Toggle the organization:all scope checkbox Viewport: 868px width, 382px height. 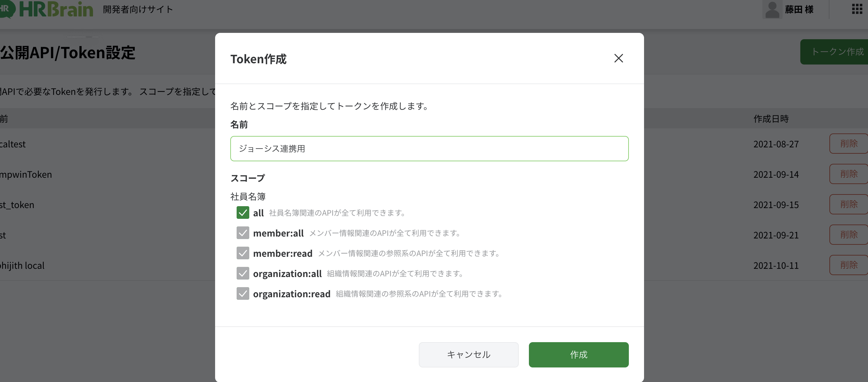tap(243, 273)
